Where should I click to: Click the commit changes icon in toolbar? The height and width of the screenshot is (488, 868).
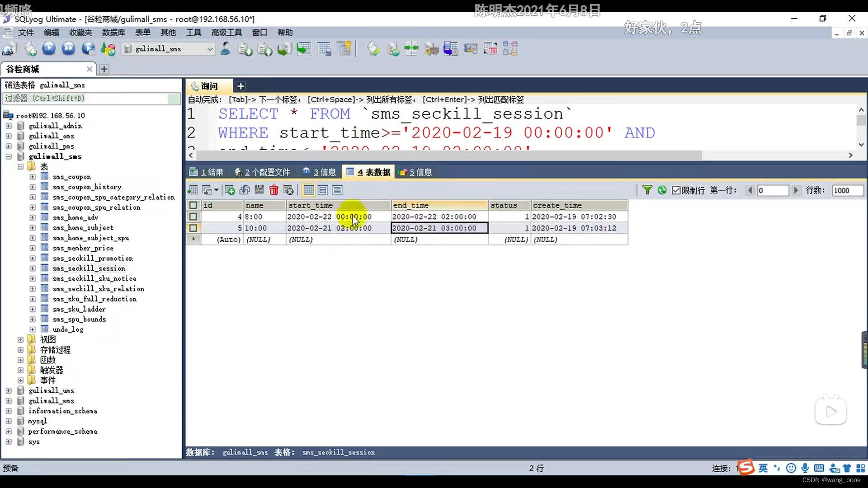click(x=259, y=190)
